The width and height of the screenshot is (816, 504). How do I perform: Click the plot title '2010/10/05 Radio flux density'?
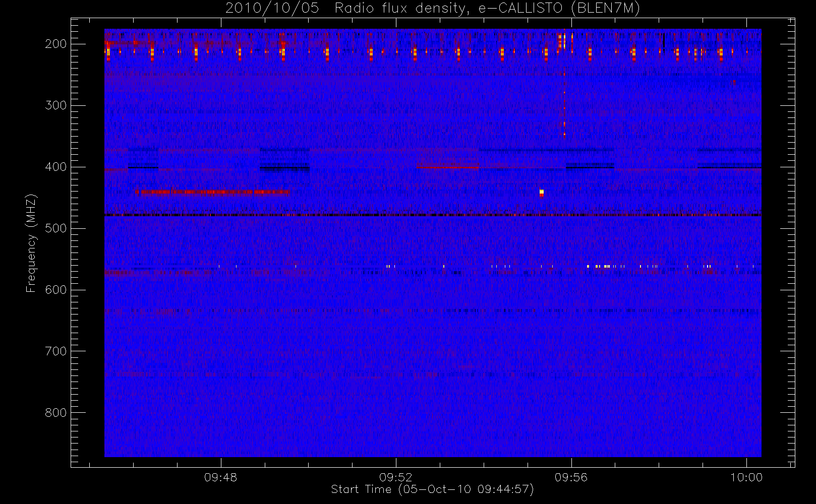pyautogui.click(x=433, y=9)
